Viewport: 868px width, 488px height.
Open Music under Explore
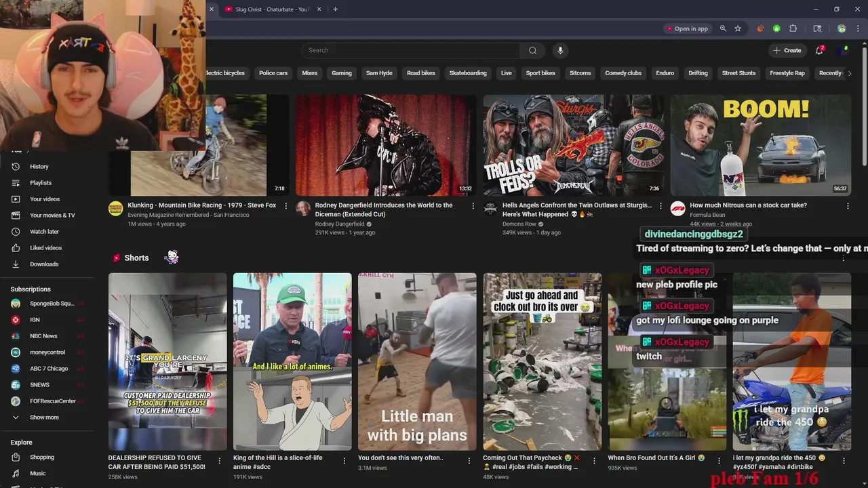pos(38,473)
